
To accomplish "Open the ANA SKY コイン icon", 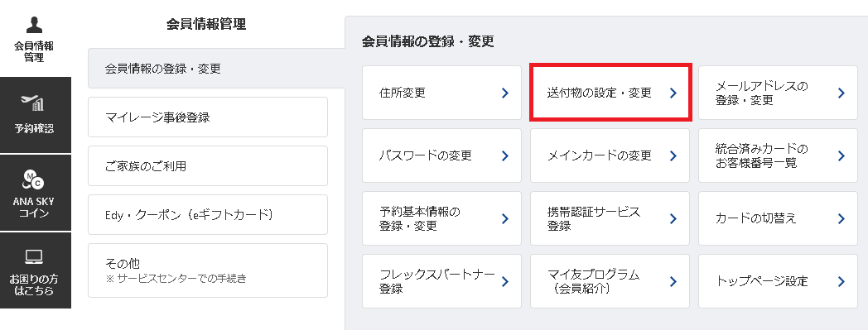I will [33, 180].
